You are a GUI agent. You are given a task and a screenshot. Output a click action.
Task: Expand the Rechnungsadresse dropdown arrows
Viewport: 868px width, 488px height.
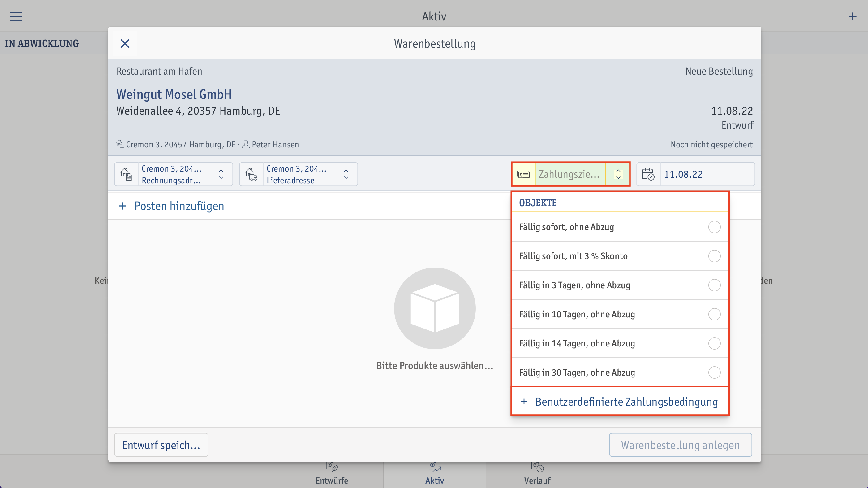tap(221, 174)
